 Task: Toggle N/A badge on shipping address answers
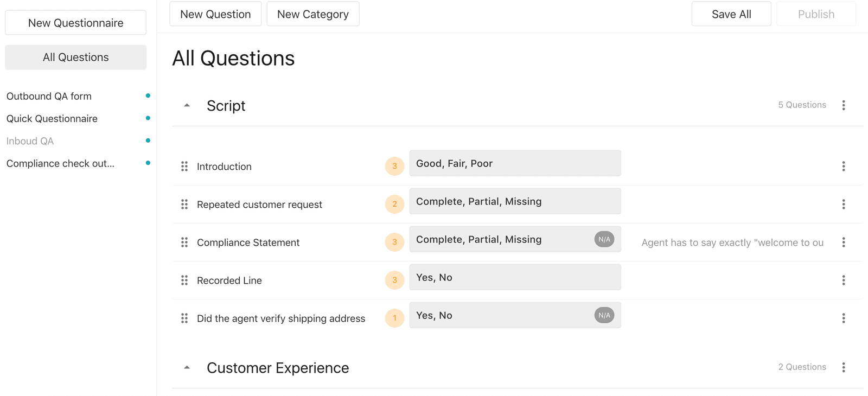pos(604,315)
